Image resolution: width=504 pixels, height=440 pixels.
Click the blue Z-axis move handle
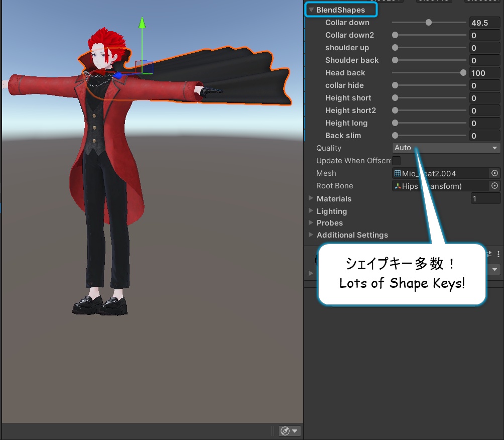coord(118,75)
